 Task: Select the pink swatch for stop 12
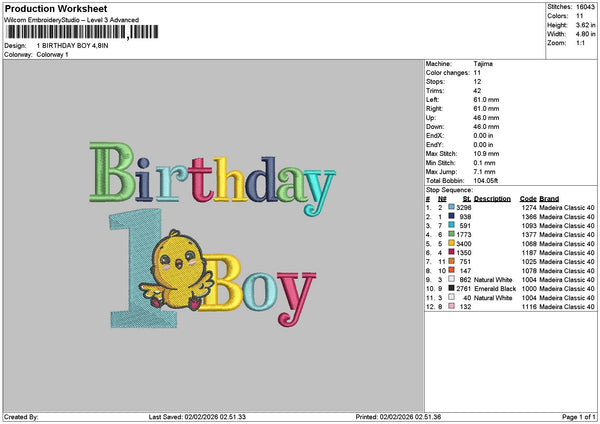tap(452, 306)
